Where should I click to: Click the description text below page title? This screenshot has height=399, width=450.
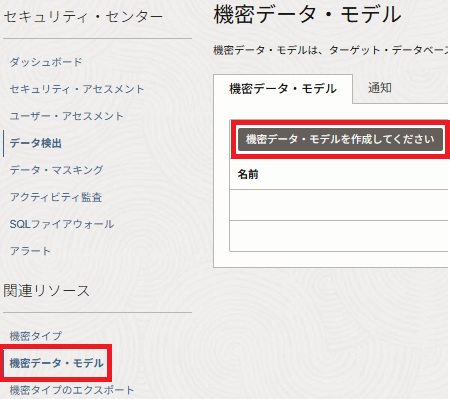[330, 50]
